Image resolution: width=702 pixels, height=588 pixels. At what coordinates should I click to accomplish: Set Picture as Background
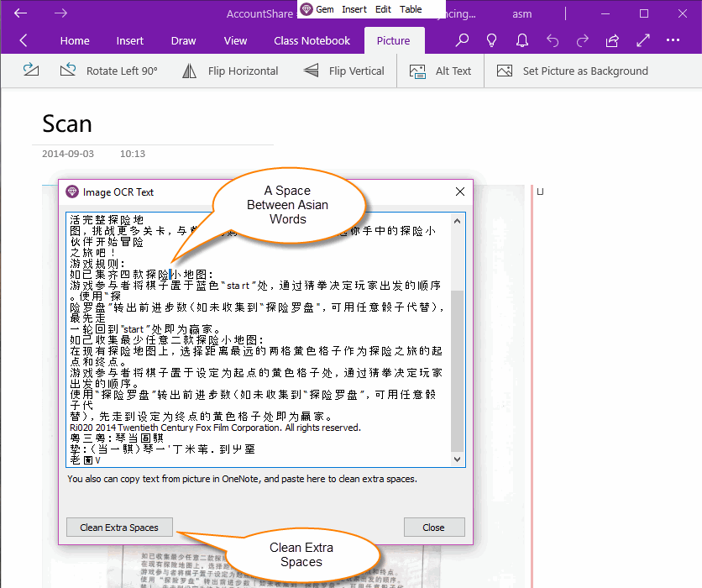click(572, 71)
